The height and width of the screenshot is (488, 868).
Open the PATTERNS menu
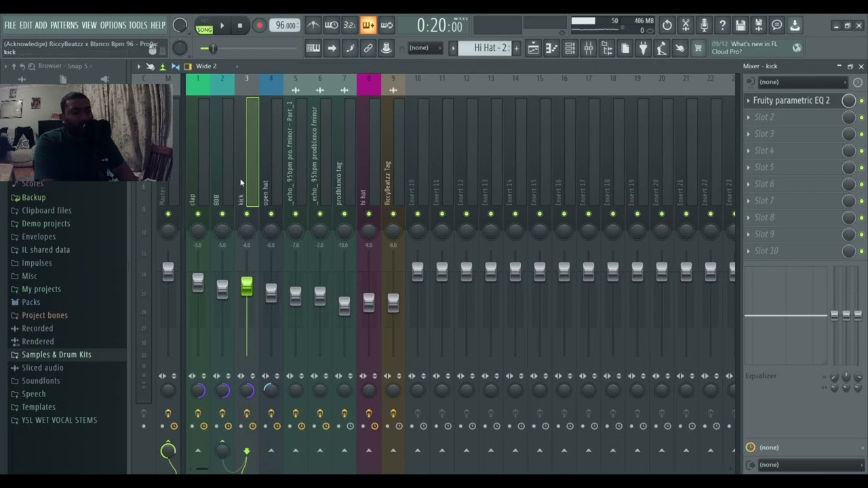64,25
